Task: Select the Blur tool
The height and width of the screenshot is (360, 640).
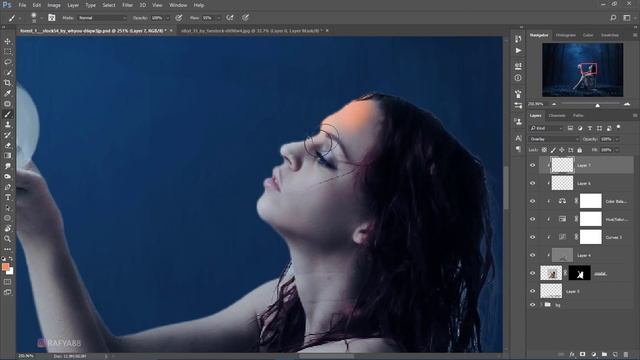Action: tap(8, 166)
